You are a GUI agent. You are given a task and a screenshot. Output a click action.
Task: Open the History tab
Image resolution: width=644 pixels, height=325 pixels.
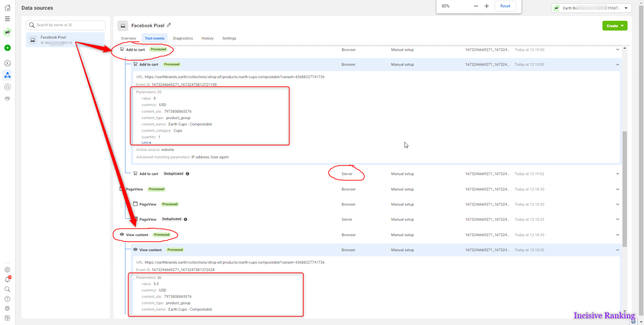pyautogui.click(x=208, y=38)
